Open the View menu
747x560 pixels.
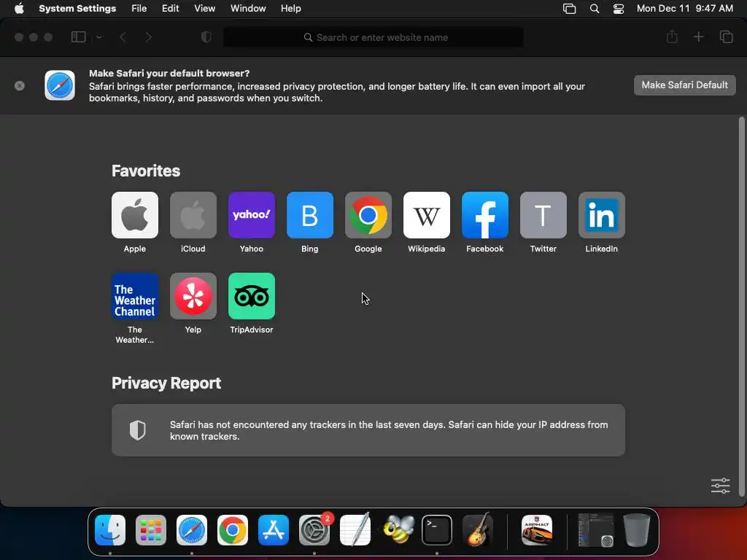pyautogui.click(x=204, y=9)
